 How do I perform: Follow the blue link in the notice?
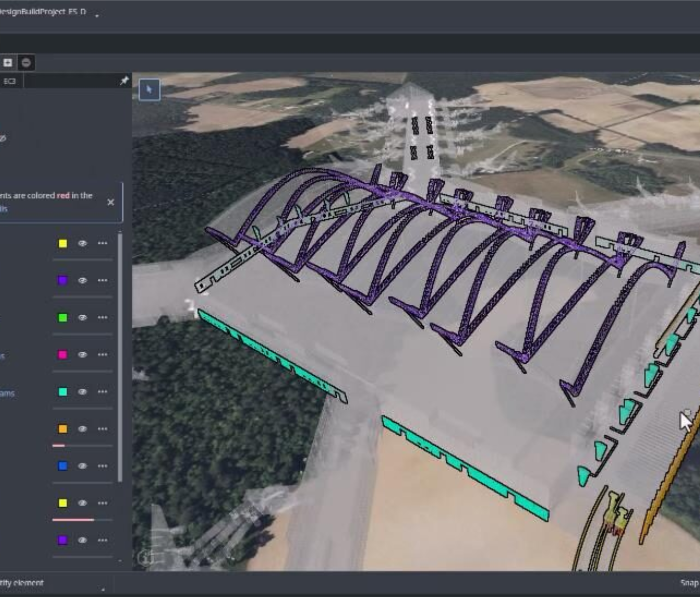[3, 209]
